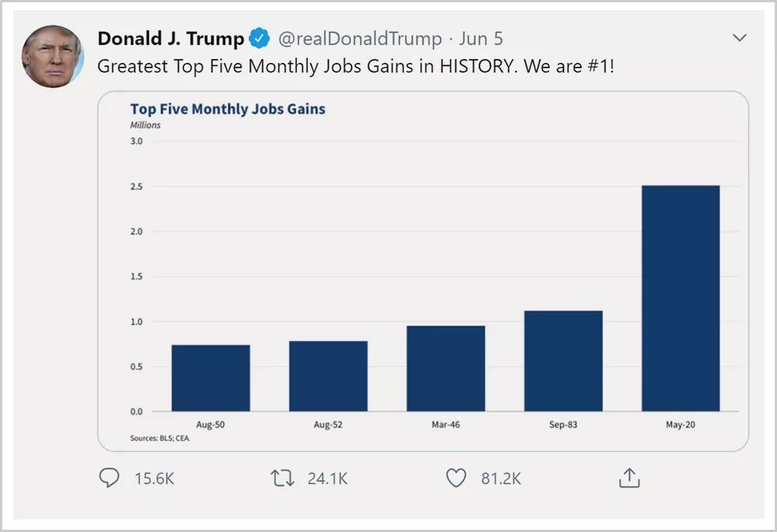777x532 pixels.
Task: Open the share upload icon
Action: pos(629,478)
